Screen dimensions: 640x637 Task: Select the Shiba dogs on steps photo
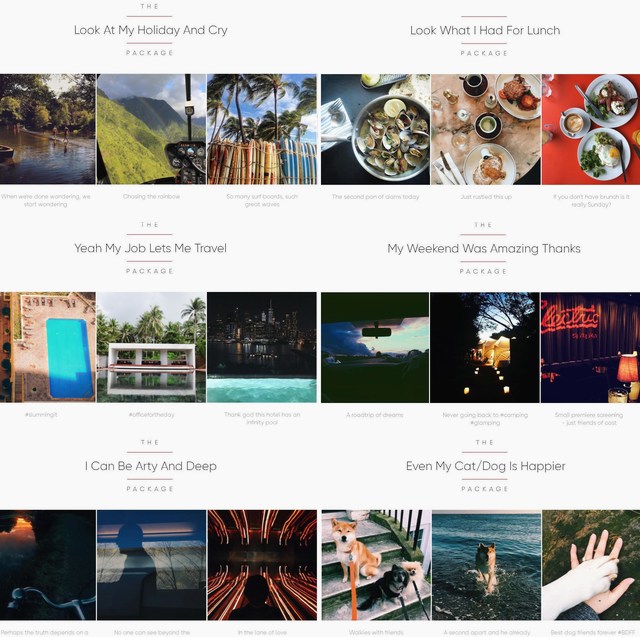376,565
